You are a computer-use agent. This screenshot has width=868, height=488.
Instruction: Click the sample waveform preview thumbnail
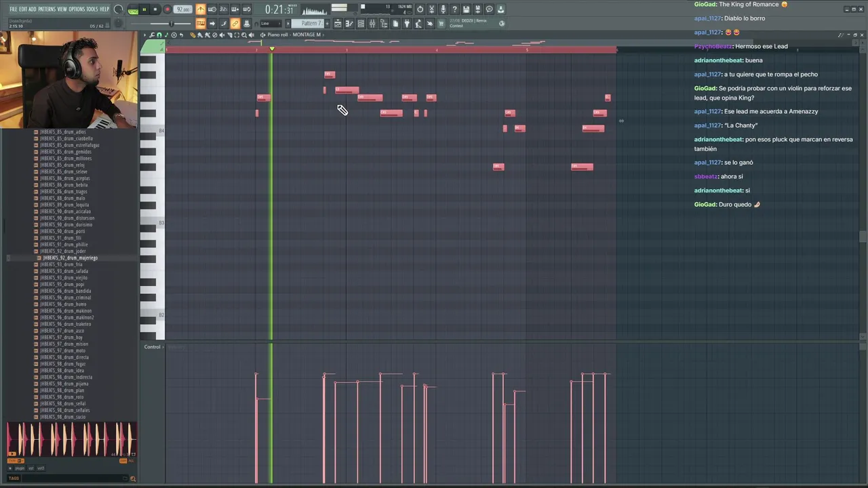click(x=71, y=439)
